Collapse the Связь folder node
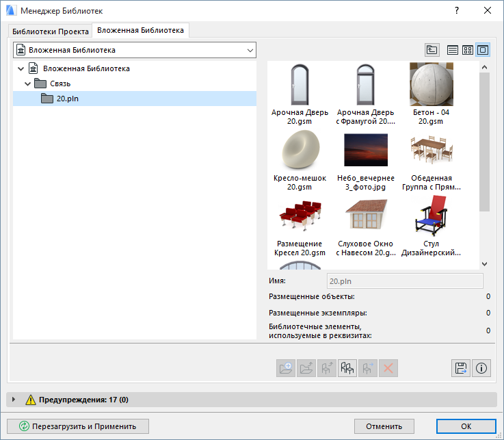Screen dimensions: 504x440 coord(27,83)
